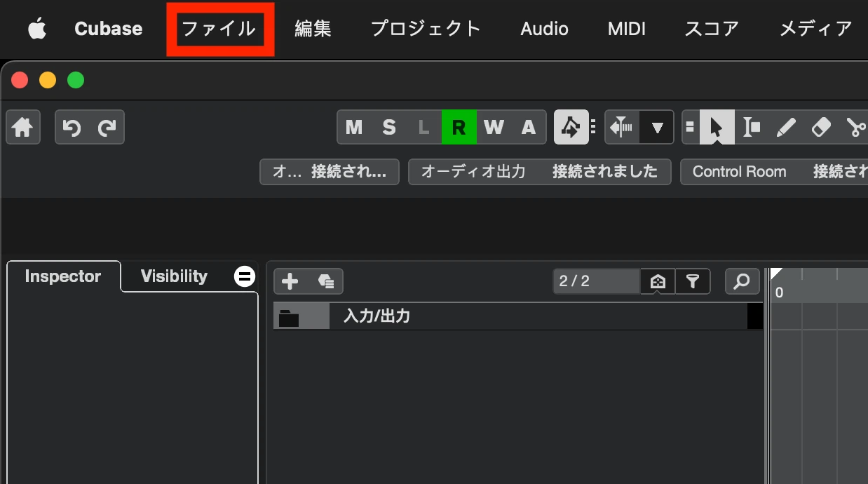Select the 入力/出力 folder track

[x=518, y=316]
